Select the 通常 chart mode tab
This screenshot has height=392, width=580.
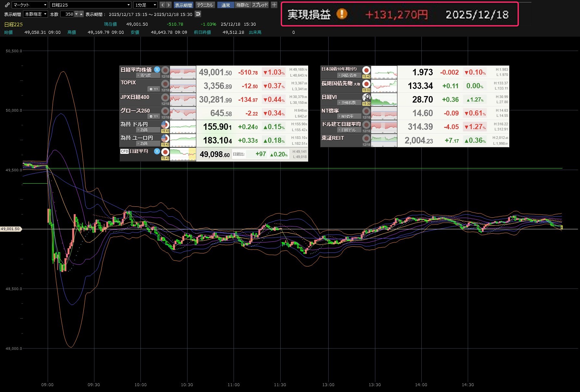(x=225, y=5)
